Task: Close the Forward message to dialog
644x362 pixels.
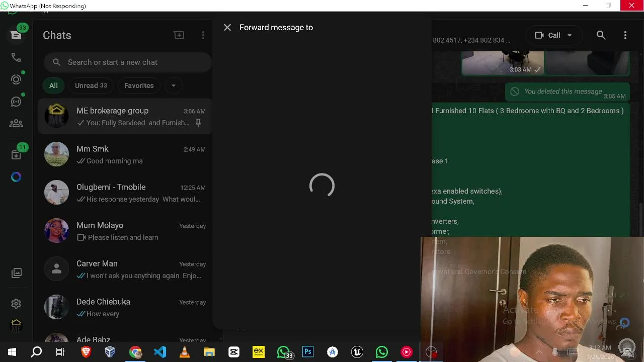Action: 227,28
